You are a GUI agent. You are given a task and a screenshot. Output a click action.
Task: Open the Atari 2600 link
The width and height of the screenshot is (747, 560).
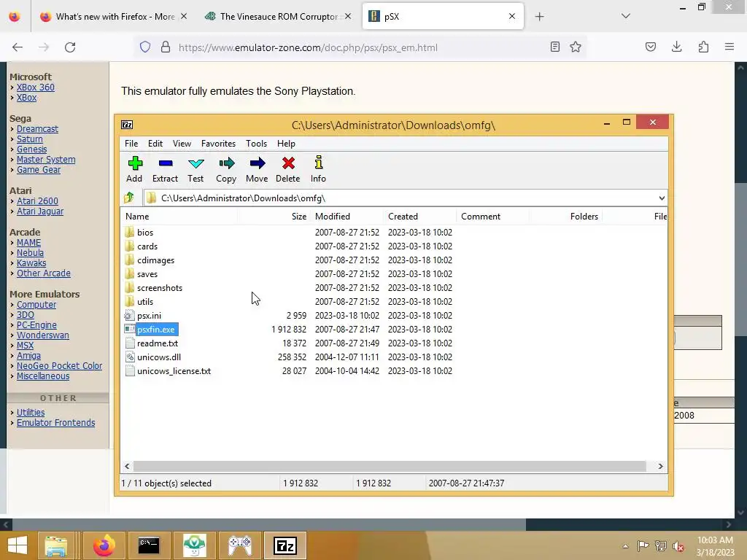coord(38,201)
